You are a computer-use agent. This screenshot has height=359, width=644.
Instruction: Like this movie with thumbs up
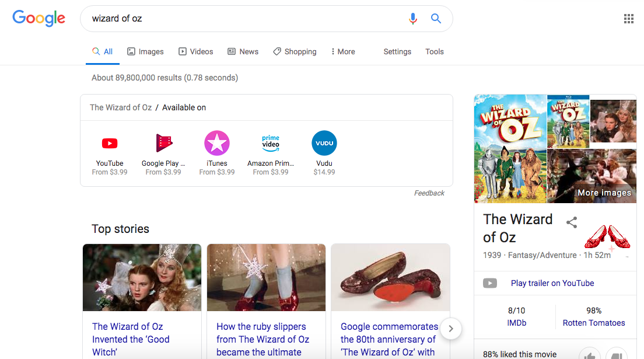pos(589,354)
